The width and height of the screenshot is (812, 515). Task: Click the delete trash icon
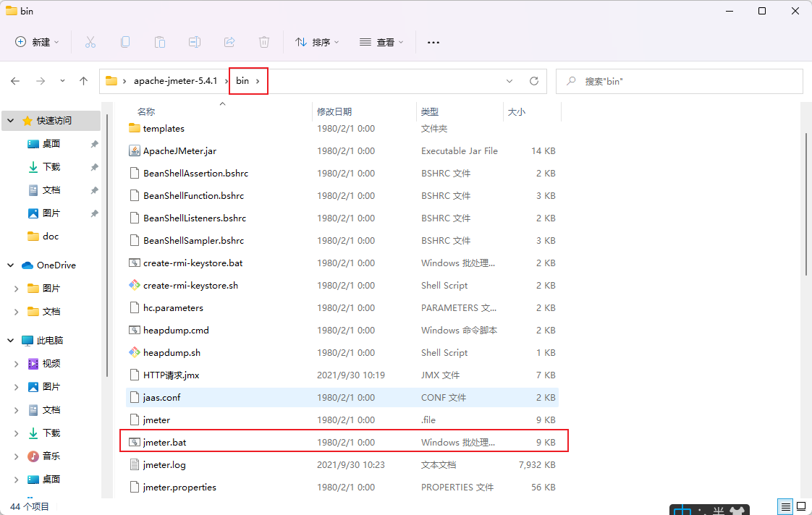coord(264,42)
